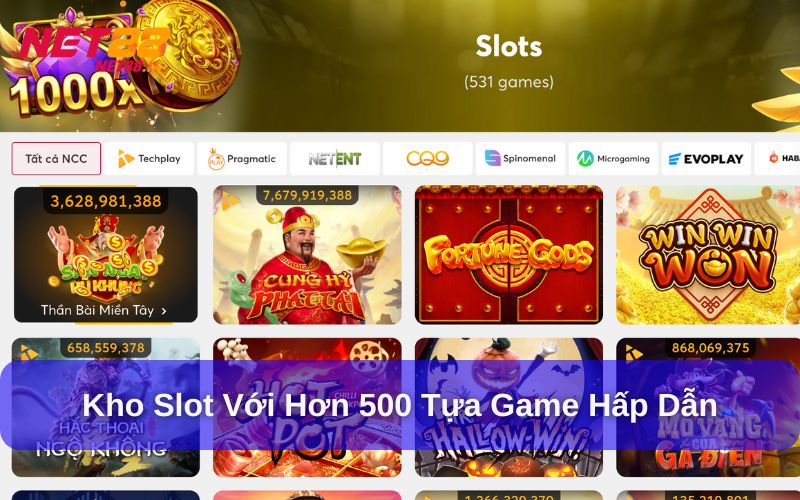This screenshot has width=800, height=500.
Task: Open the Fortune Gods slot game
Action: [x=509, y=255]
